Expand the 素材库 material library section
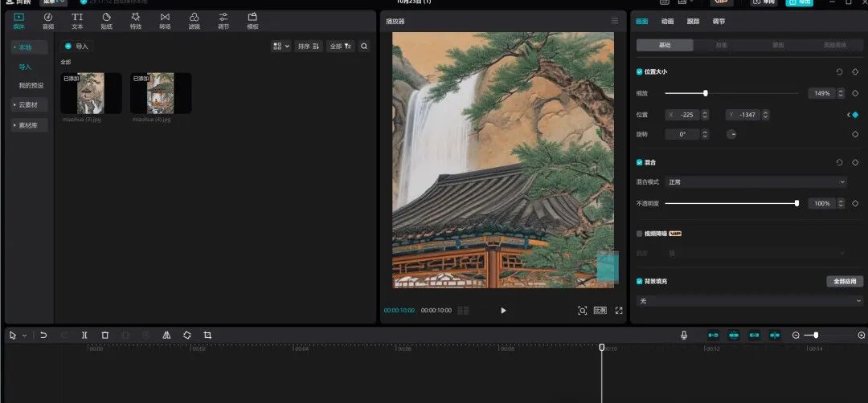 tap(29, 125)
